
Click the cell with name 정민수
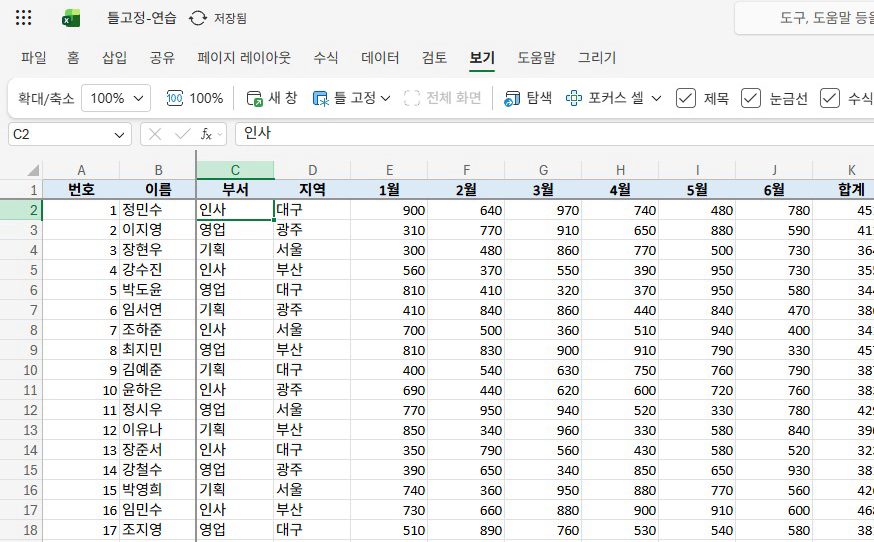158,210
